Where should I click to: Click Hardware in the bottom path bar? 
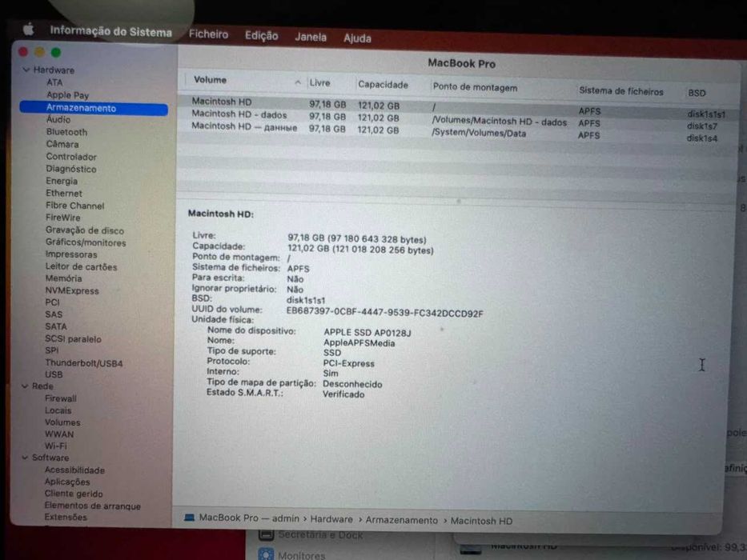pyautogui.click(x=331, y=519)
